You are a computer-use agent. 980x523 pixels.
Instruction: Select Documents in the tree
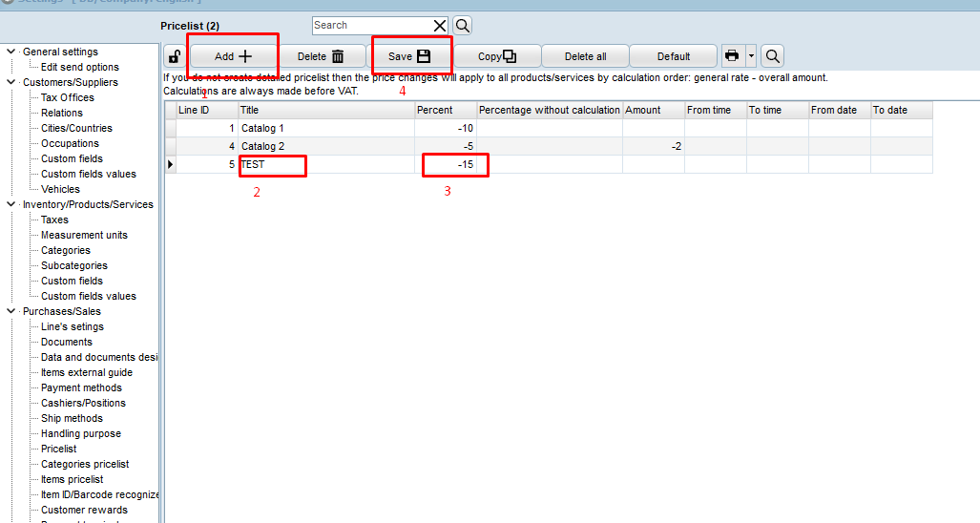click(66, 342)
